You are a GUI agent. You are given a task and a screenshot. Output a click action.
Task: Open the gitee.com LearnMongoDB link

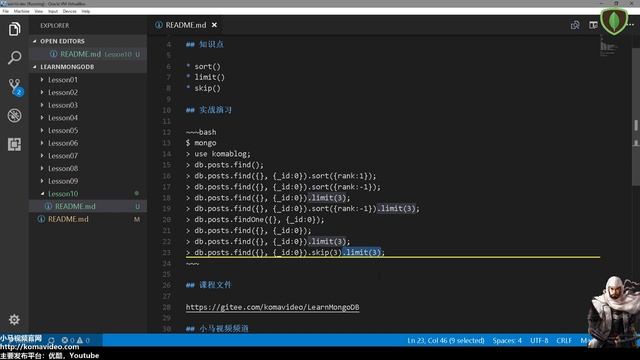pos(273,307)
